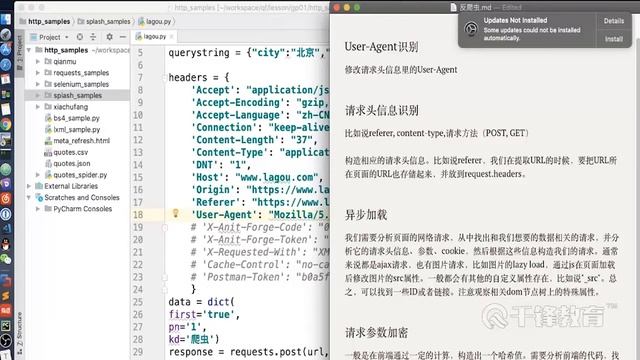The height and width of the screenshot is (360, 640).
Task: Select PyCharm Consoles in the tree
Action: click(82, 209)
